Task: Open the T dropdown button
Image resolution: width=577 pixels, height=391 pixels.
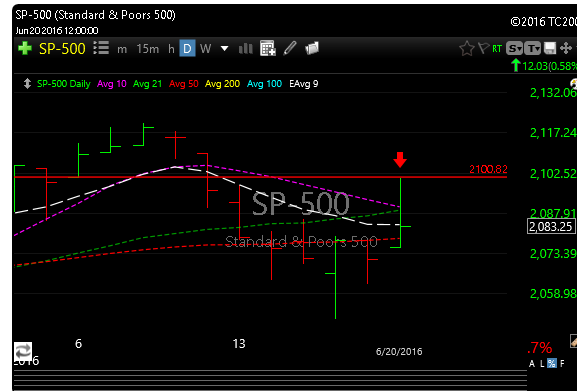Action: pos(532,48)
